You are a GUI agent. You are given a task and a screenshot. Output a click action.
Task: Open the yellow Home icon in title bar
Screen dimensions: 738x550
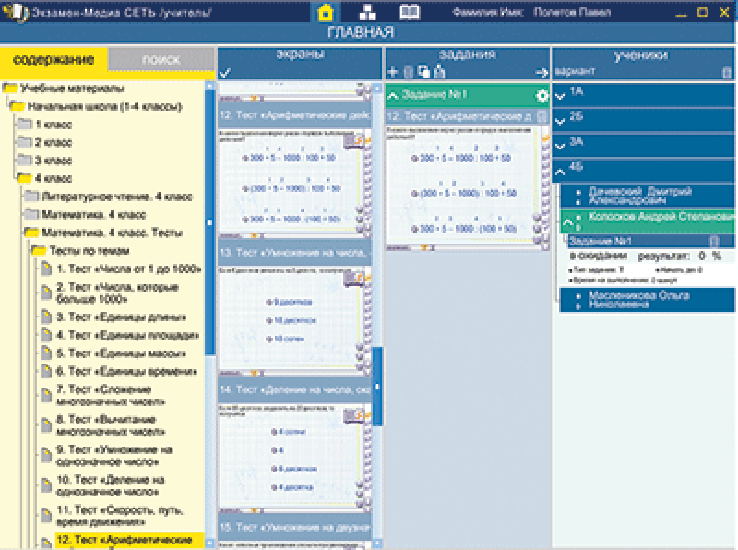(x=325, y=13)
